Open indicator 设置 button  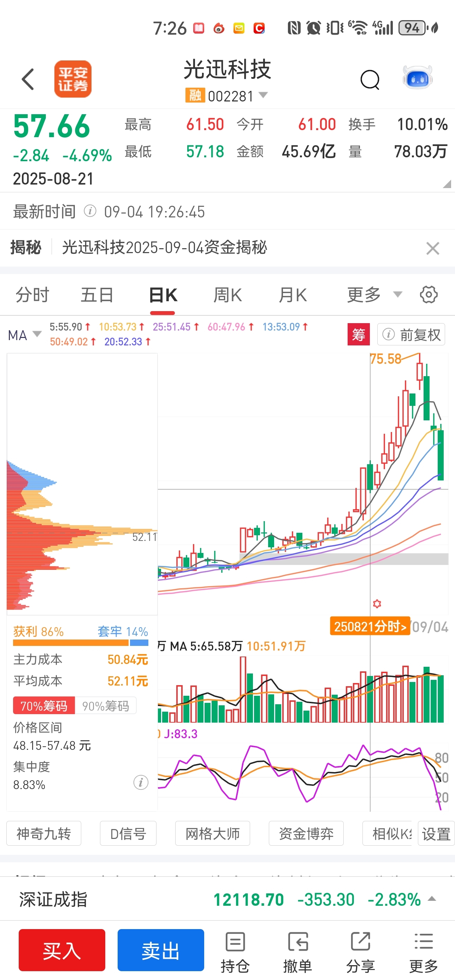pyautogui.click(x=436, y=834)
